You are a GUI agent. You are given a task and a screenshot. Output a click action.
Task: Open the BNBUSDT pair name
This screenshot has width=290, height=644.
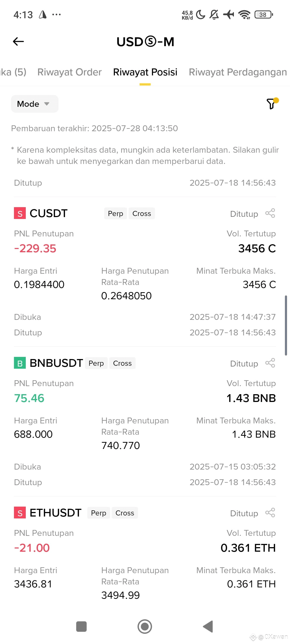(56, 363)
